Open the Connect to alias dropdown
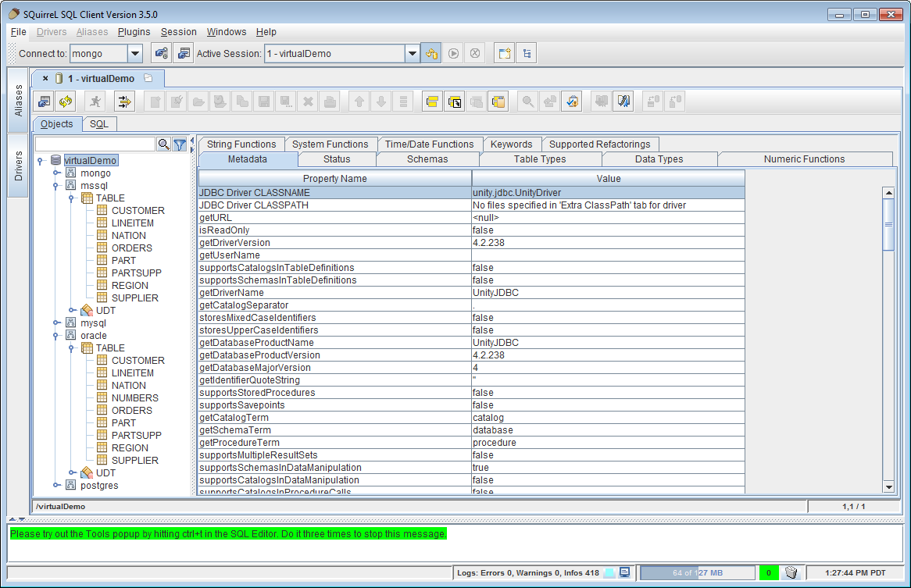911x588 pixels. coord(134,54)
